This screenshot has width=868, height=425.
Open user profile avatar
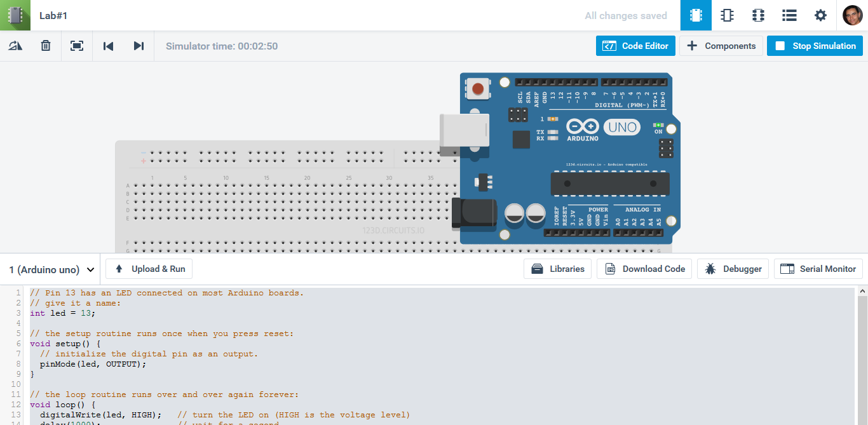coord(853,15)
